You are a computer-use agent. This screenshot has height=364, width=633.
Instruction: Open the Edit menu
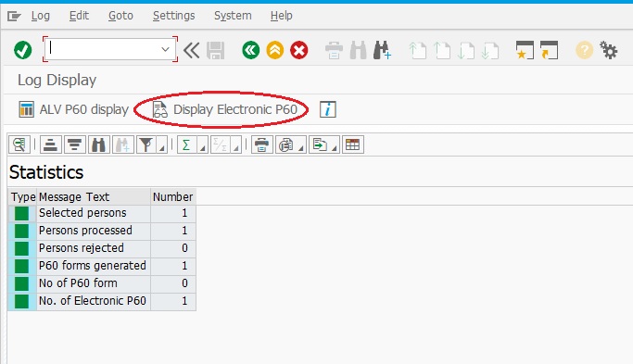(79, 16)
